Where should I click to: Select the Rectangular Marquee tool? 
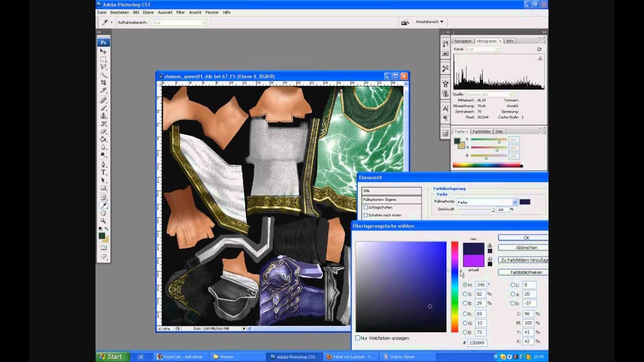tap(104, 59)
